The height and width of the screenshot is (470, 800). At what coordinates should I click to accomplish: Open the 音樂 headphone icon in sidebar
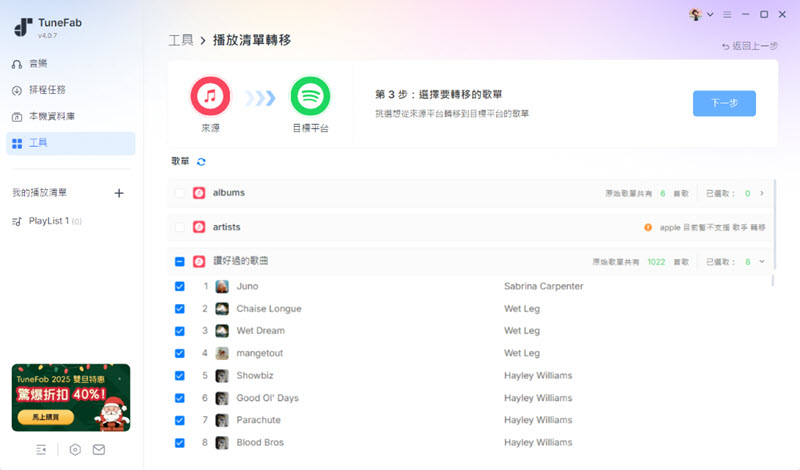(17, 64)
